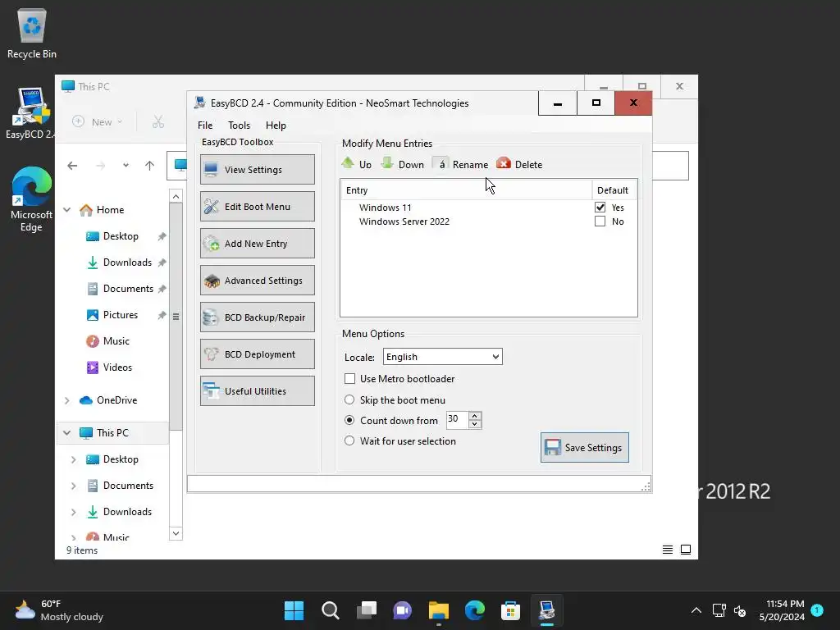Enable Use Metro bootloader checkbox

pos(349,379)
